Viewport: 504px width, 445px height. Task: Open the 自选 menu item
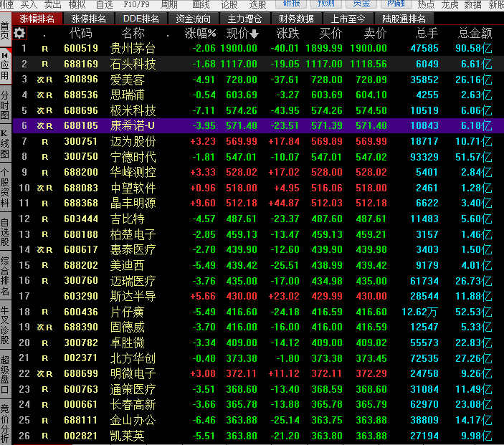[x=105, y=4]
